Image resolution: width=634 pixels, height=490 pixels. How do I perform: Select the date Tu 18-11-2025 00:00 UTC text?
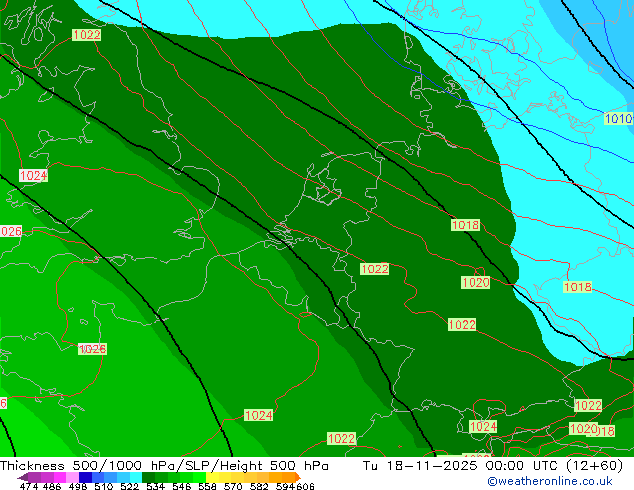tap(461, 466)
